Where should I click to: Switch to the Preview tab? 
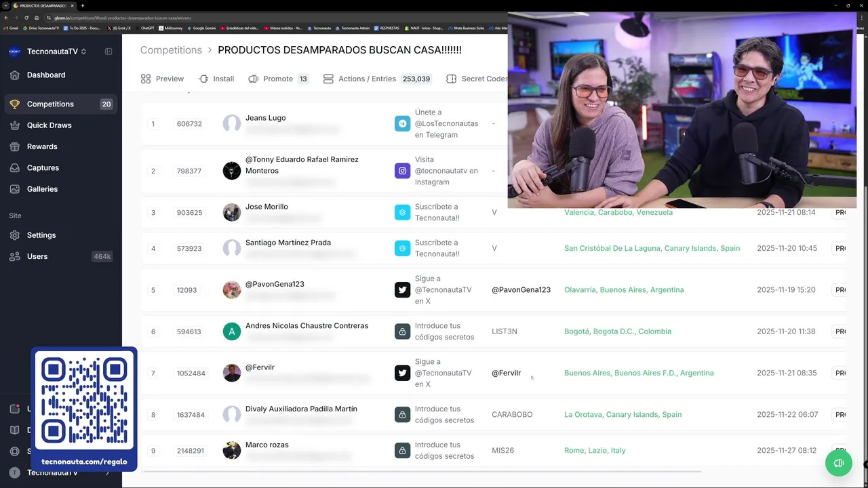click(162, 79)
